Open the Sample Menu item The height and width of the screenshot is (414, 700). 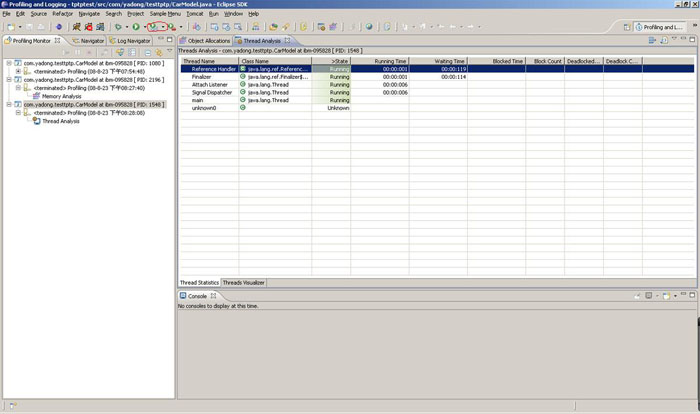pos(165,14)
